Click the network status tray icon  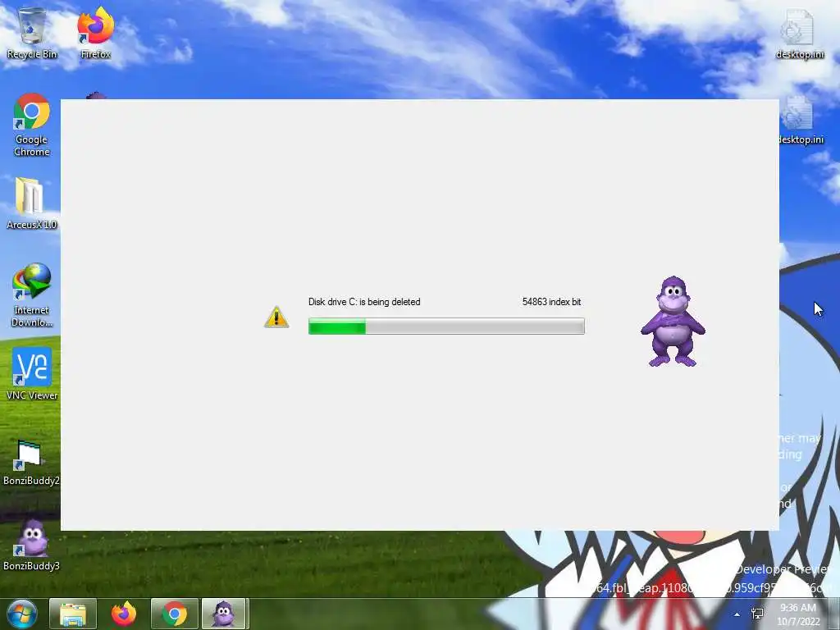757,614
